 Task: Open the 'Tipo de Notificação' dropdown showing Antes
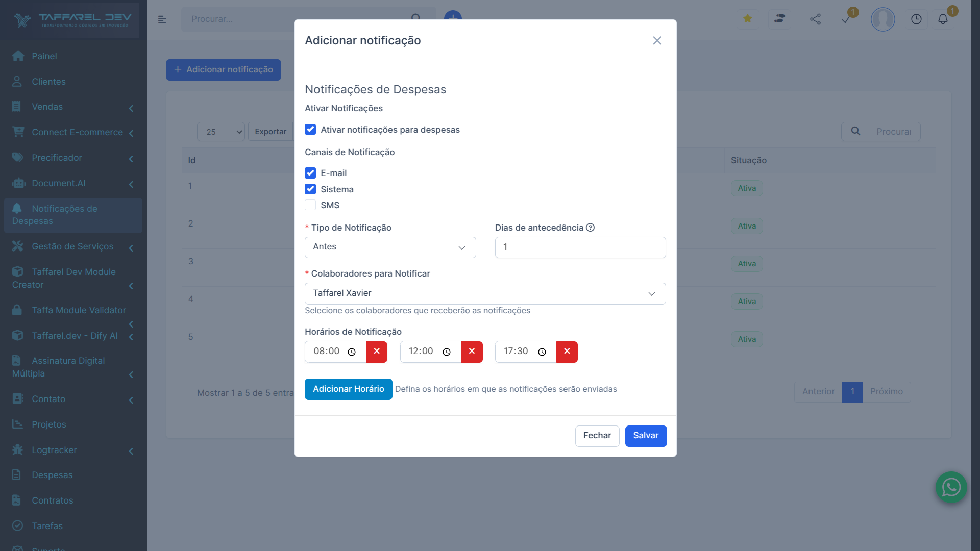(x=390, y=247)
